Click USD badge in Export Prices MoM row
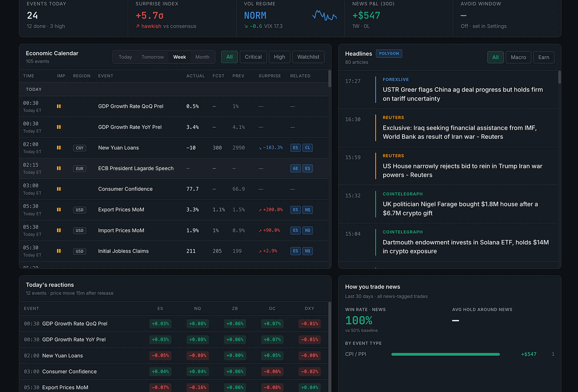The height and width of the screenshot is (392, 578). pyautogui.click(x=80, y=210)
